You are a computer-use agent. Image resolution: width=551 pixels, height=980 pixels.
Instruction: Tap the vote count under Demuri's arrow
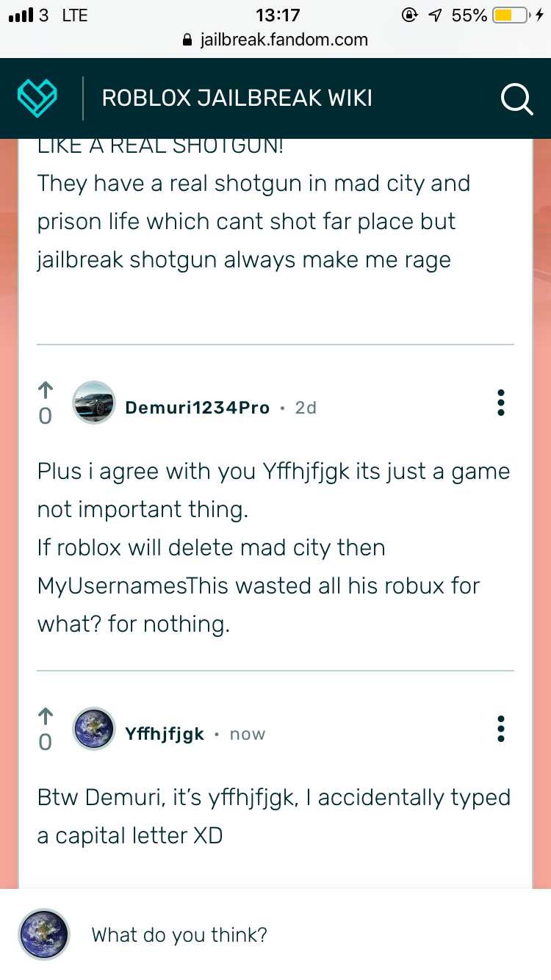tap(45, 417)
